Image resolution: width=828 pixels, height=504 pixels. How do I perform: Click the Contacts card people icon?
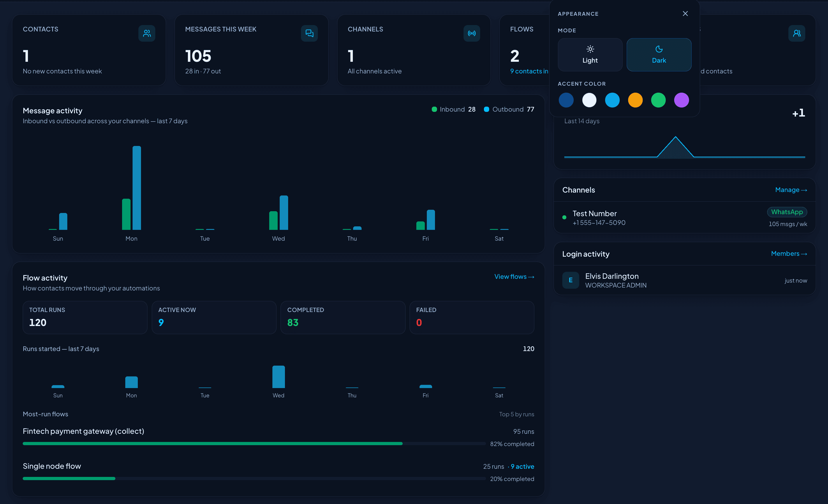click(x=147, y=33)
